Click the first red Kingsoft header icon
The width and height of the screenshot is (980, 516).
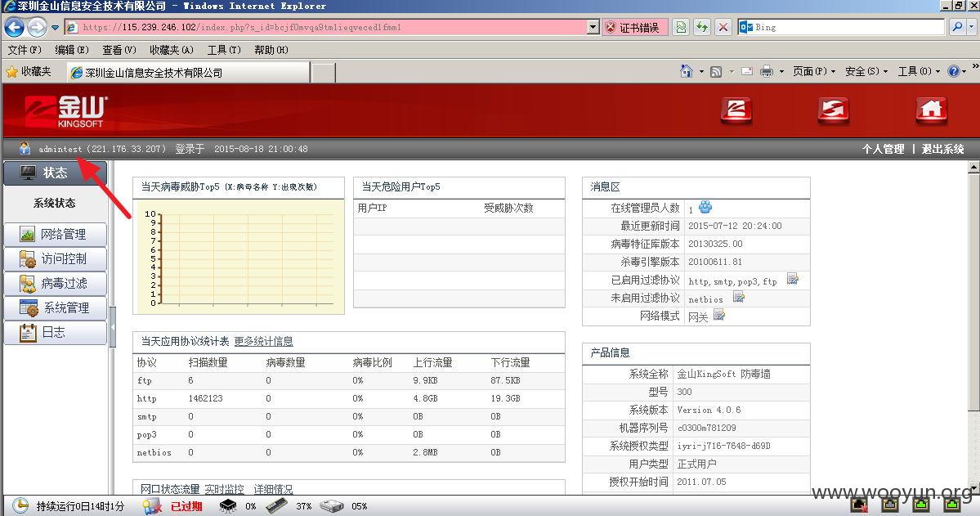pos(736,110)
